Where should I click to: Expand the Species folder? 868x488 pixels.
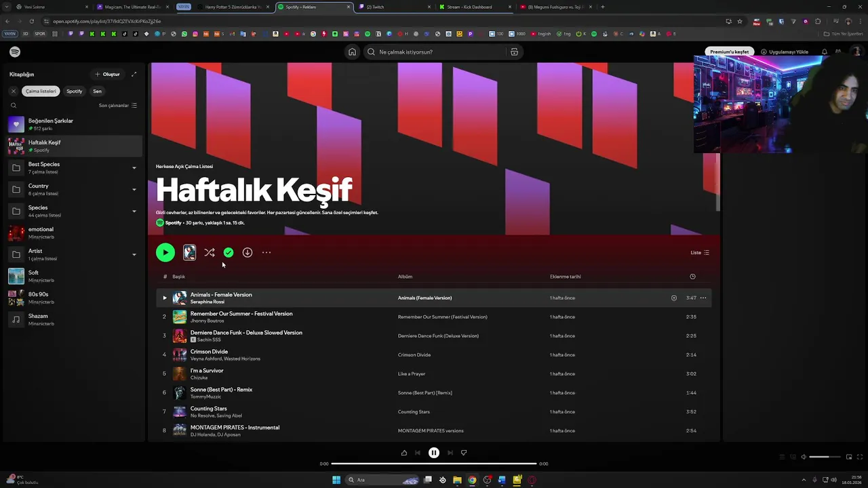[x=134, y=211]
